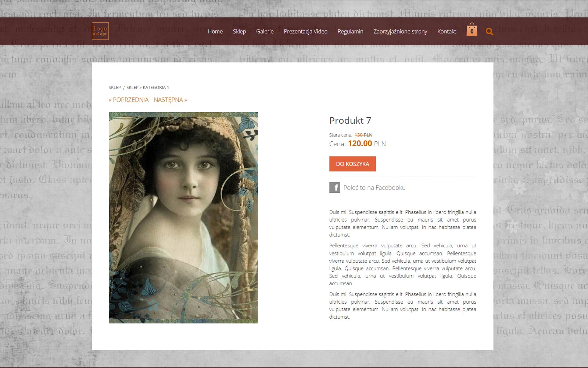Go to next product via Następna
The width and height of the screenshot is (588, 368).
[x=170, y=100]
